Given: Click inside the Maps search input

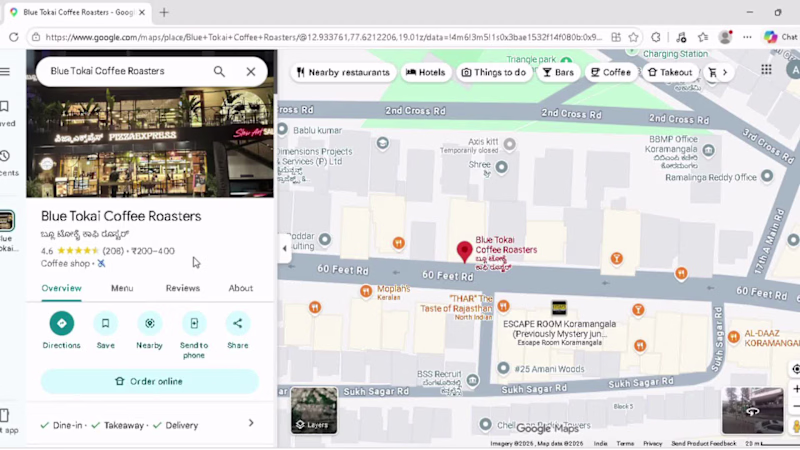Looking at the screenshot, I should coord(128,71).
